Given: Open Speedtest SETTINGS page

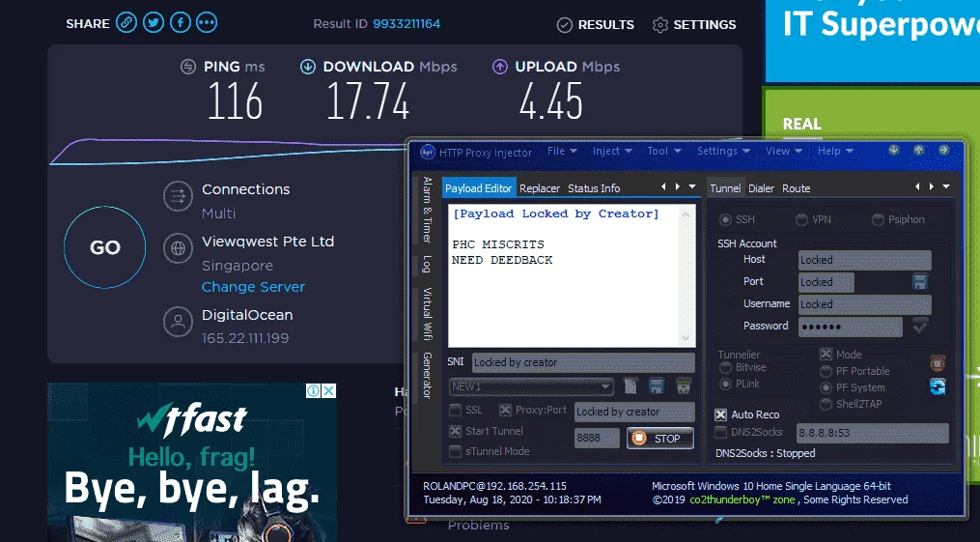Looking at the screenshot, I should [694, 25].
